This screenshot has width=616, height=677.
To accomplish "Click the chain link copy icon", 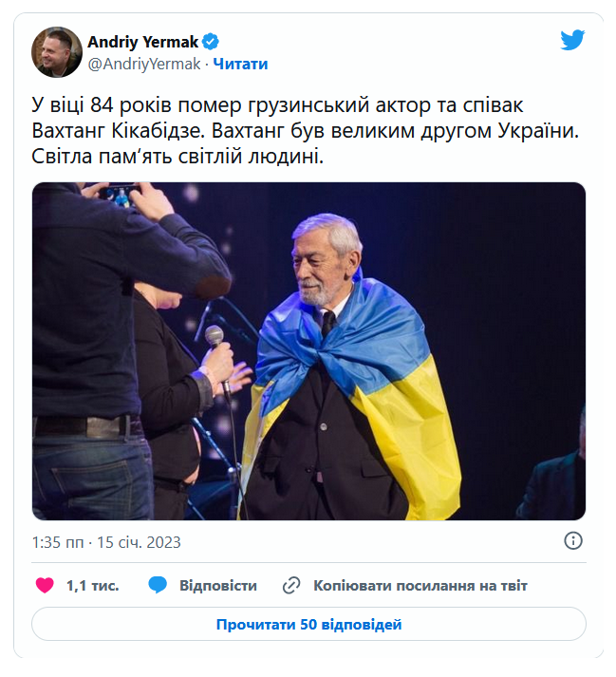I will tap(291, 586).
